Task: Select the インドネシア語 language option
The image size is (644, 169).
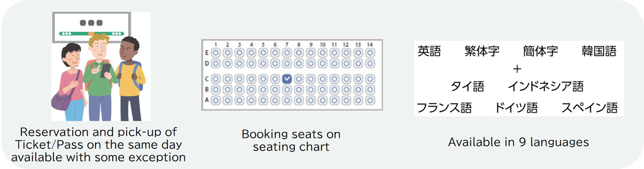Action: pos(546,87)
